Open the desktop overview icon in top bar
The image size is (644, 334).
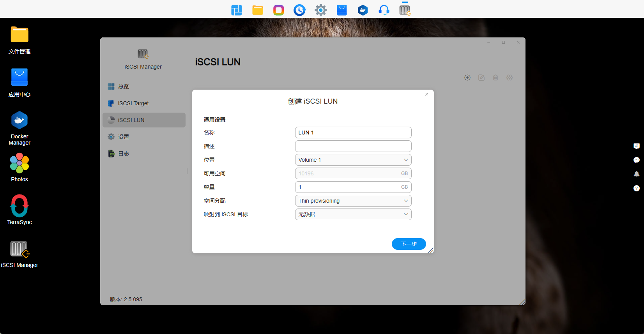tap(237, 10)
